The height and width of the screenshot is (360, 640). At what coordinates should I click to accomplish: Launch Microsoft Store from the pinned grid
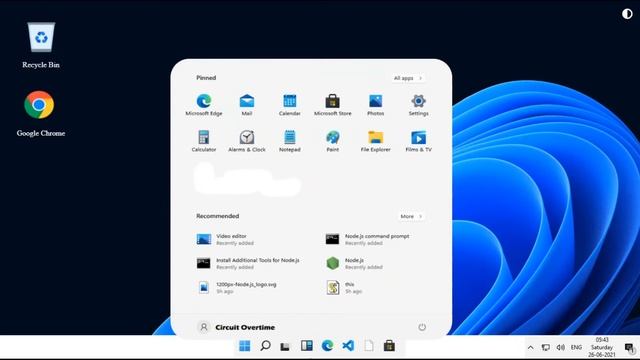tap(332, 104)
